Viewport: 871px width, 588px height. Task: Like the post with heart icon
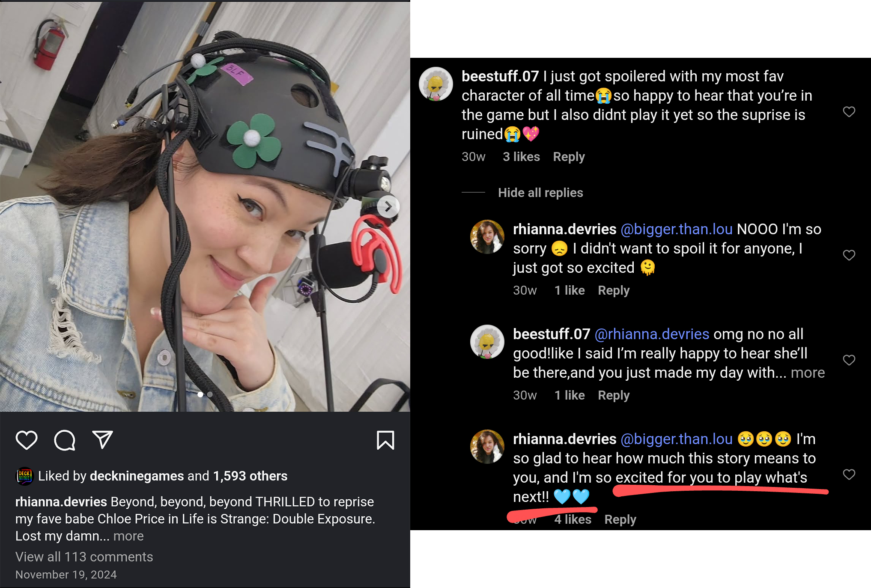point(27,440)
